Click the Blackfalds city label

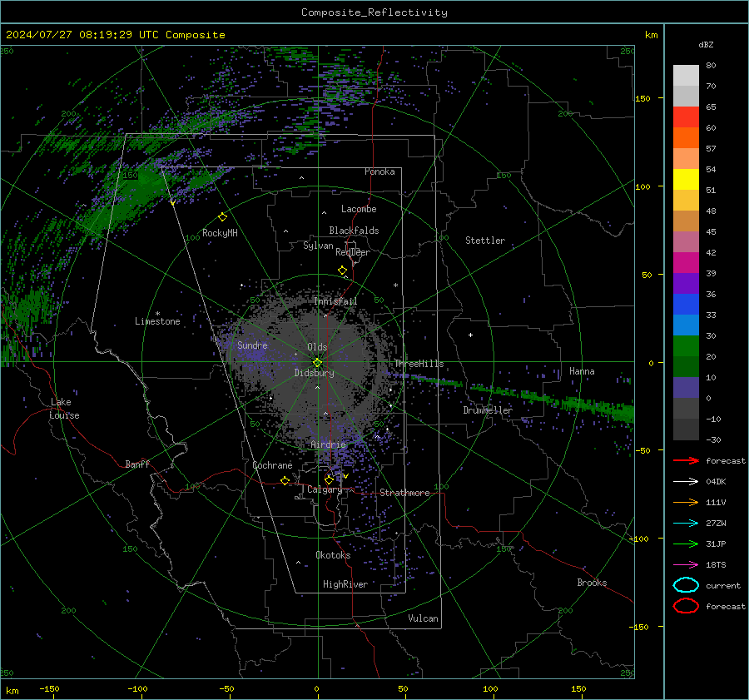point(354,231)
